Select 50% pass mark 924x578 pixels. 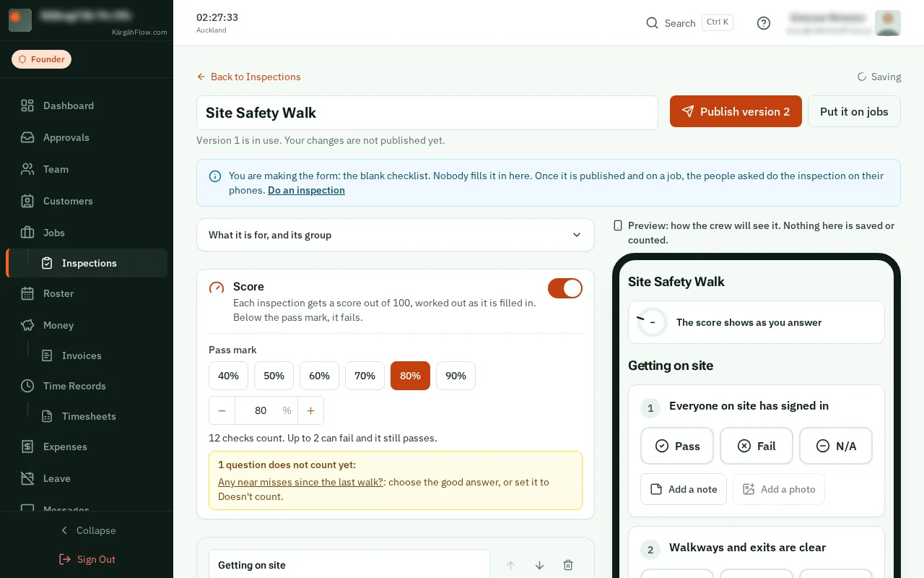(x=274, y=376)
